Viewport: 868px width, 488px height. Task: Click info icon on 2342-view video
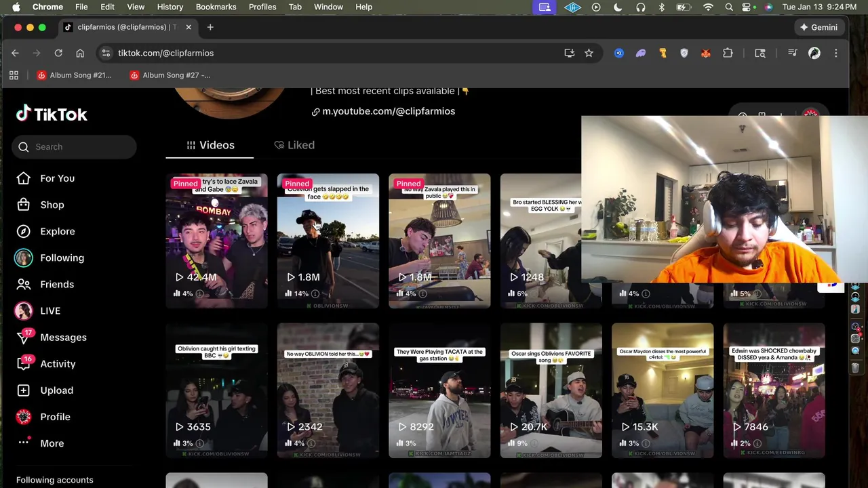(311, 443)
